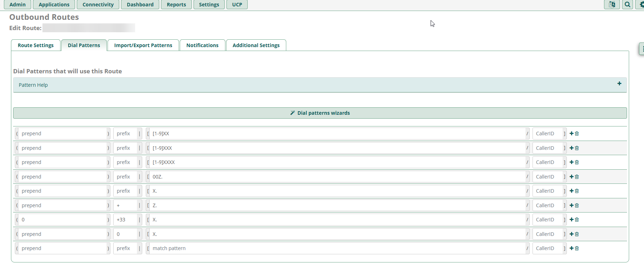Open the language selector icon
This screenshot has height=266, width=644.
611,5
